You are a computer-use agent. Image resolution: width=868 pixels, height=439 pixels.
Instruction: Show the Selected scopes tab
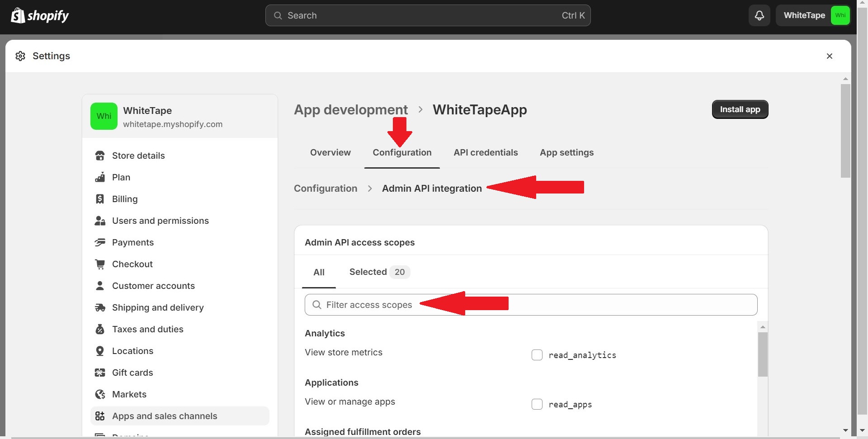click(379, 272)
